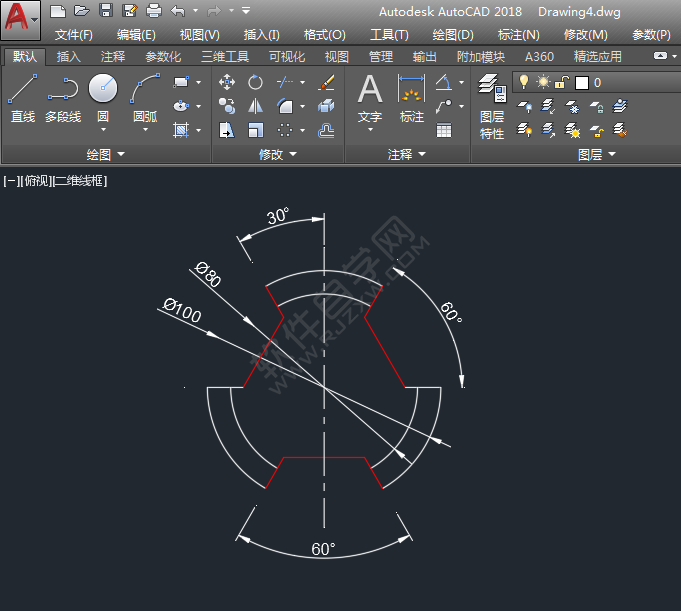
Task: Select the Rotate tool icon
Action: coord(256,82)
